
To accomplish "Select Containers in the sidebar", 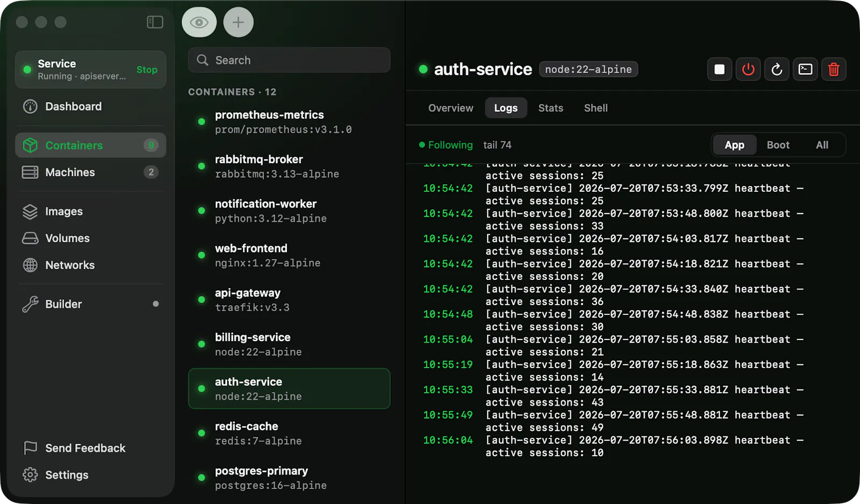I will (x=90, y=145).
